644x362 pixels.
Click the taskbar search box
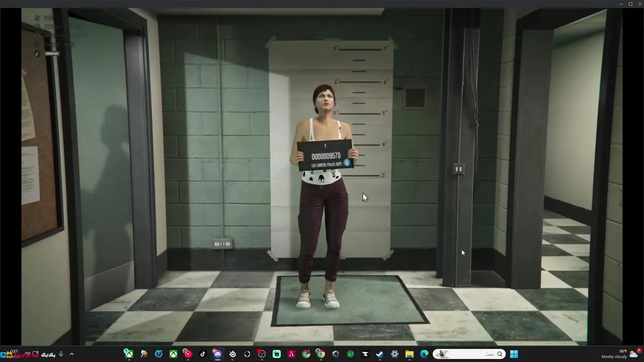469,354
